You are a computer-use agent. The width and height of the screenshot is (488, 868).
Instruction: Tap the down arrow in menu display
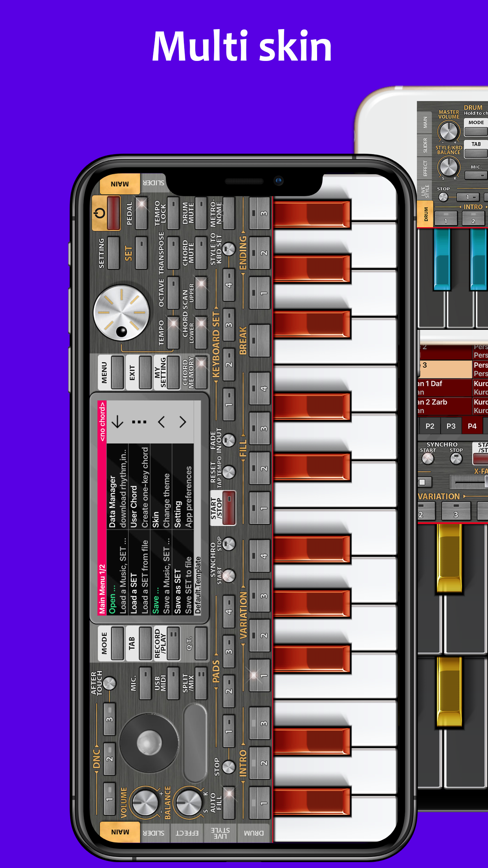click(x=117, y=422)
